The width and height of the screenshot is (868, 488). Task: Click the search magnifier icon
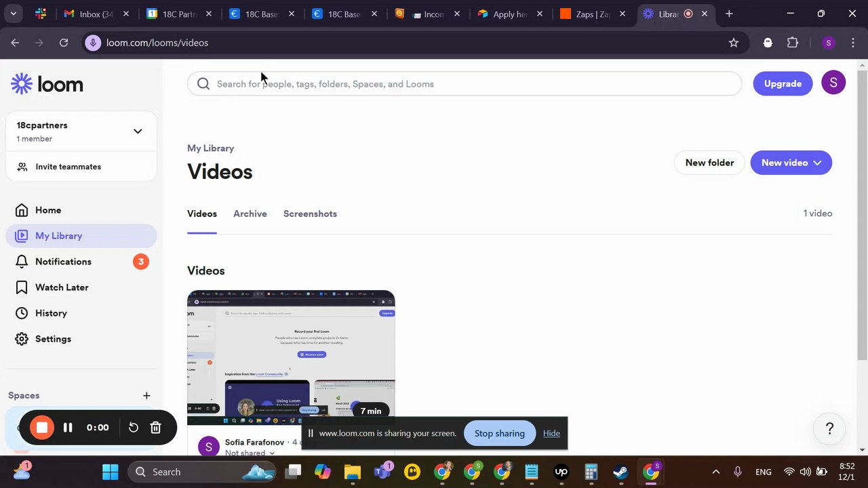tap(203, 84)
